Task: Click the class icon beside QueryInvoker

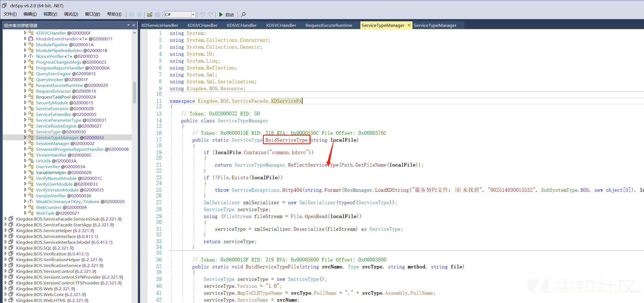Action: (x=31, y=79)
